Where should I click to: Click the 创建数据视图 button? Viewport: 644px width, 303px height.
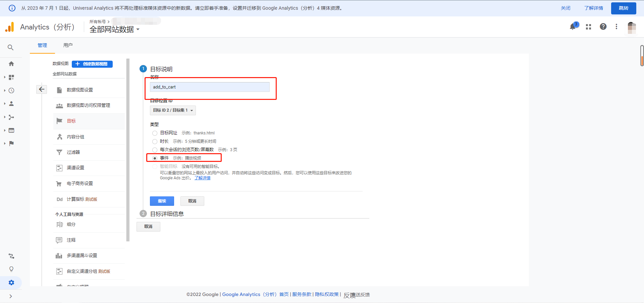click(x=92, y=64)
